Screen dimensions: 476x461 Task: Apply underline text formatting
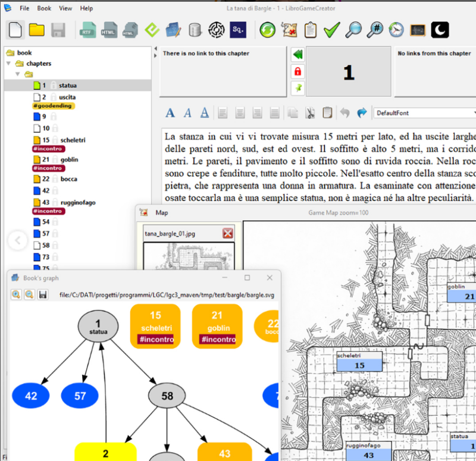[x=205, y=113]
